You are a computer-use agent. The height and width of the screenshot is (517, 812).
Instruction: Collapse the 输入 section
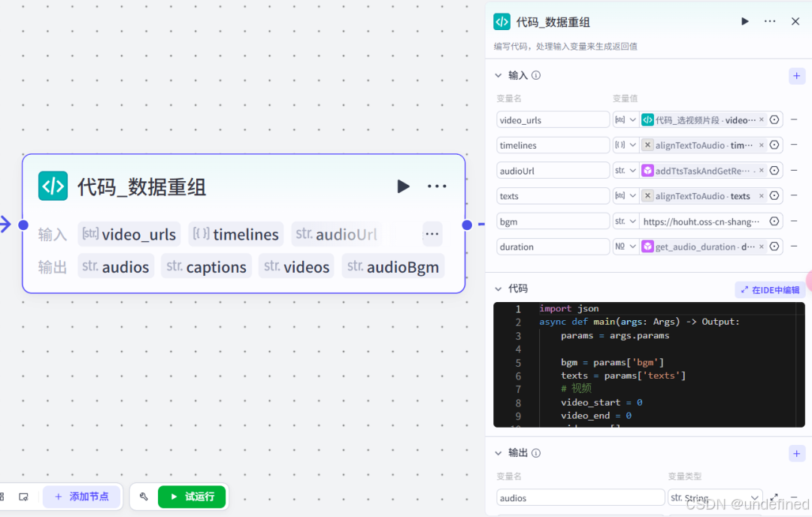point(498,75)
